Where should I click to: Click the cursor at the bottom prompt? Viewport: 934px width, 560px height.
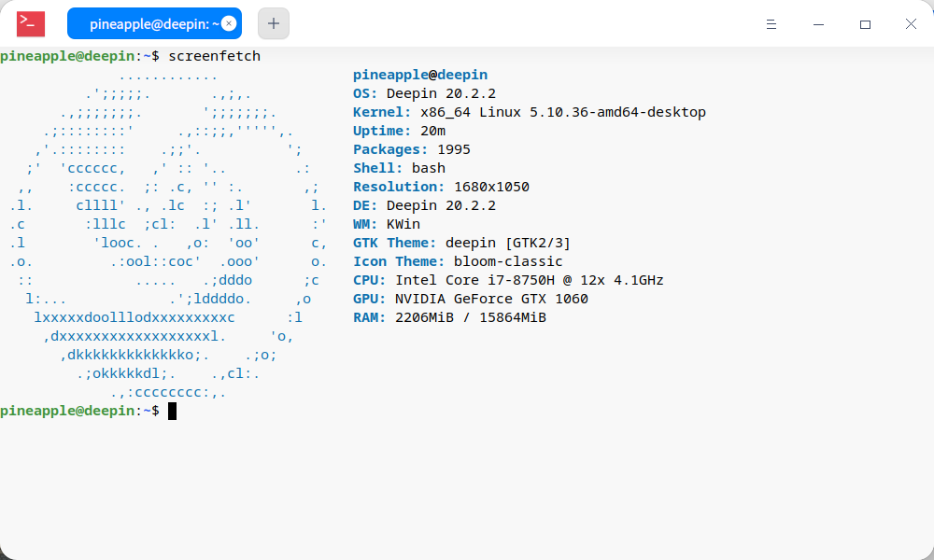(x=172, y=412)
